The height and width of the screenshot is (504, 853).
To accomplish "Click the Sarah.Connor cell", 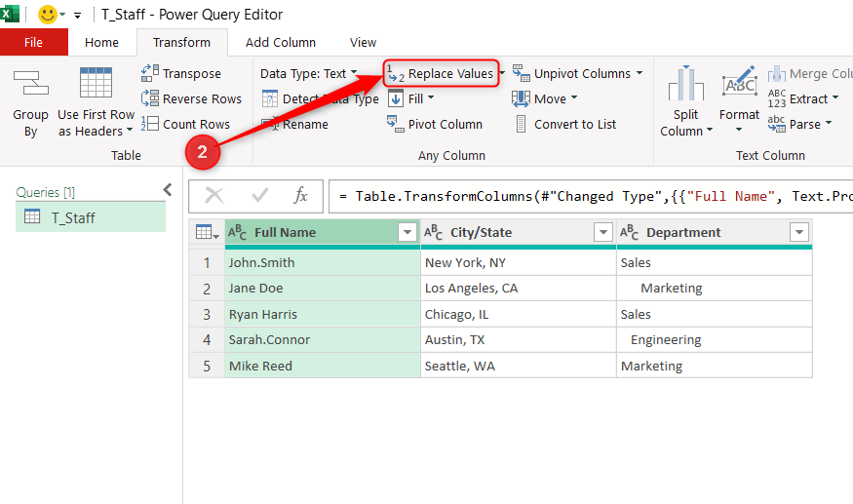I will pyautogui.click(x=322, y=340).
